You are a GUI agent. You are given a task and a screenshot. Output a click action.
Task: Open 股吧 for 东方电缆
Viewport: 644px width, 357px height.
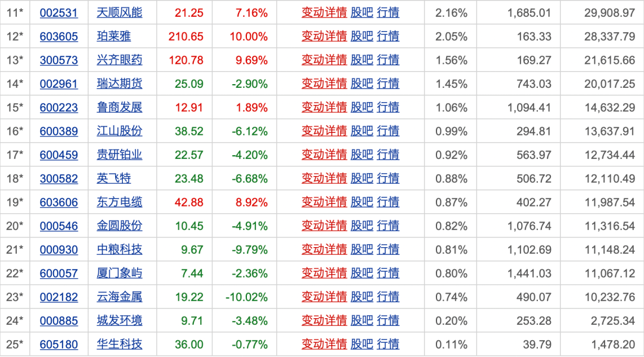coord(361,202)
